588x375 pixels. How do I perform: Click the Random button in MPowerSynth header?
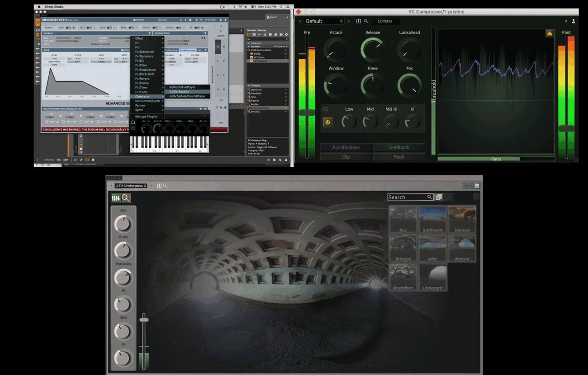139,20
